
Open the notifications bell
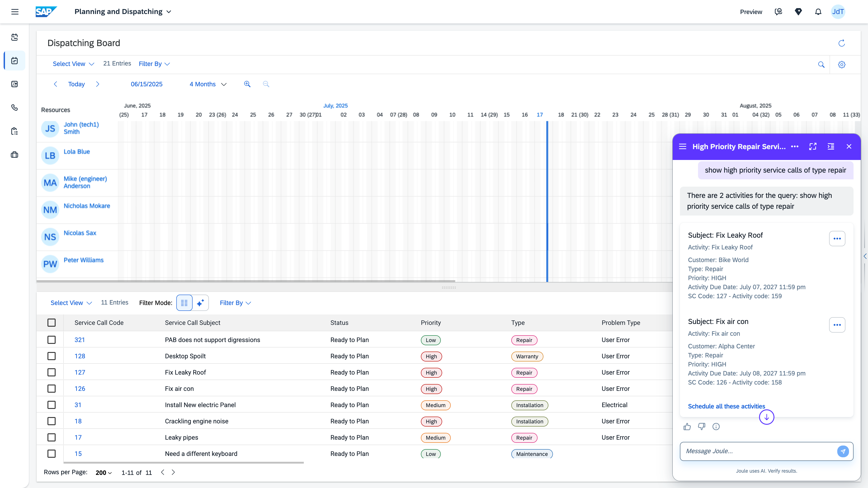(x=818, y=12)
